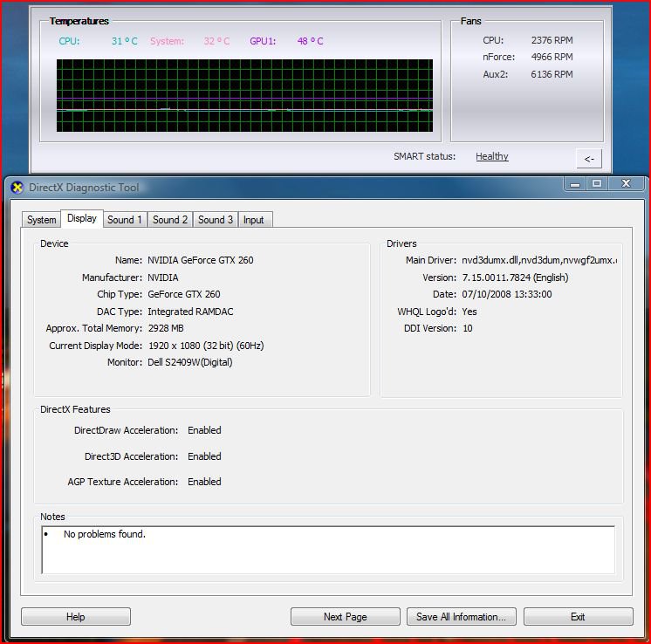The image size is (651, 644).
Task: Click the Manufacturer value 'NVIDIA'
Action: (x=163, y=277)
